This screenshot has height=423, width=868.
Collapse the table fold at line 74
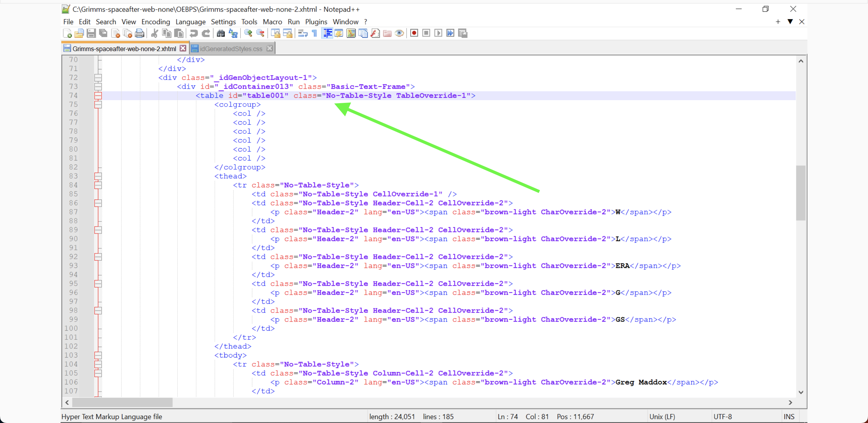point(98,95)
